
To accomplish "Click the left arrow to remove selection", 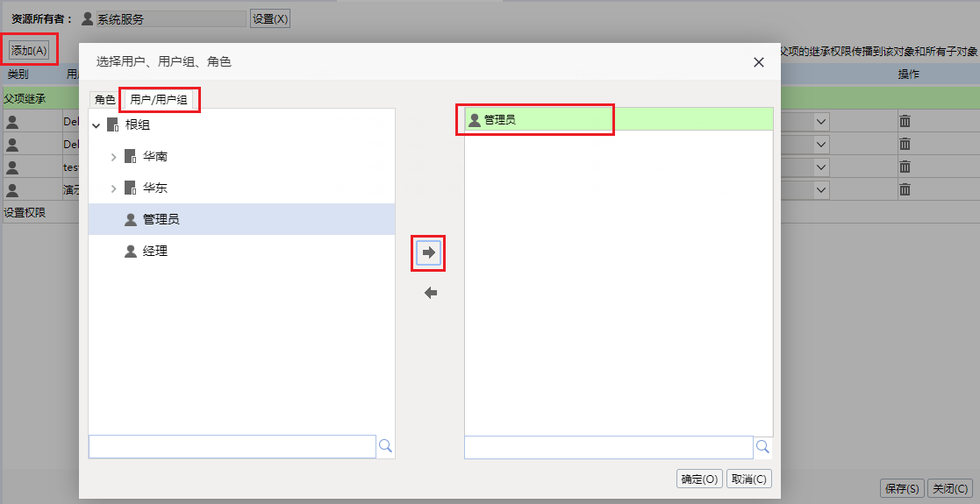I will [431, 293].
